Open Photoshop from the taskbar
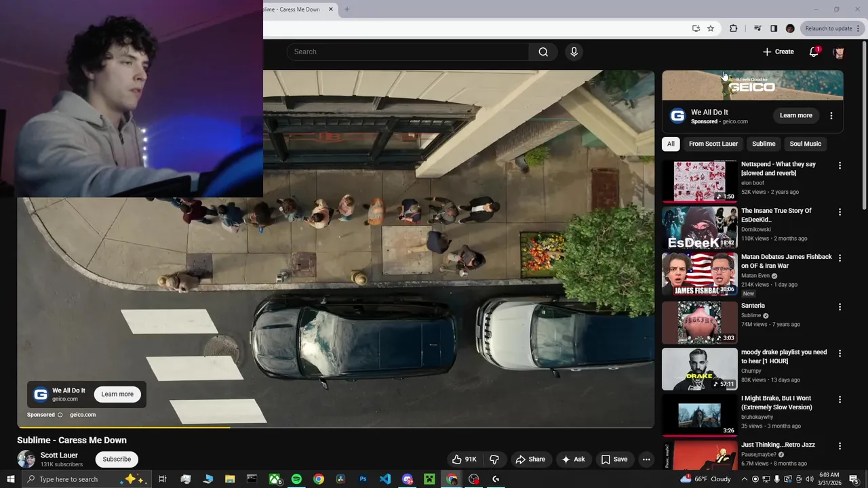 (x=363, y=479)
